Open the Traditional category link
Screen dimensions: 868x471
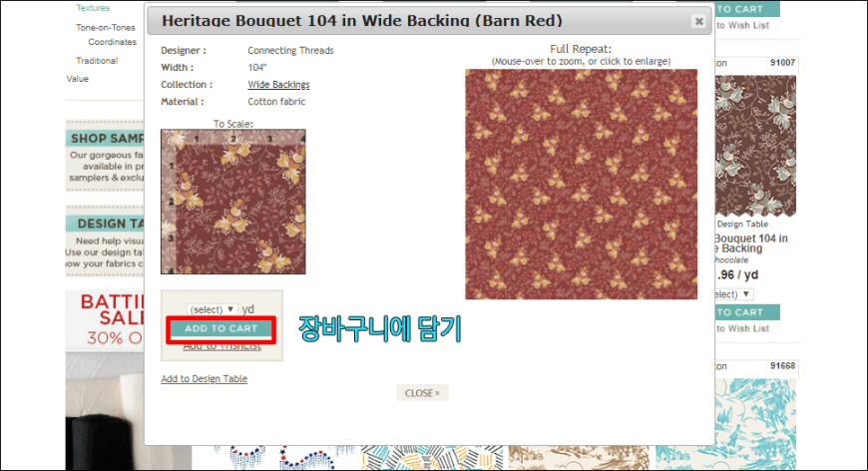(x=97, y=61)
